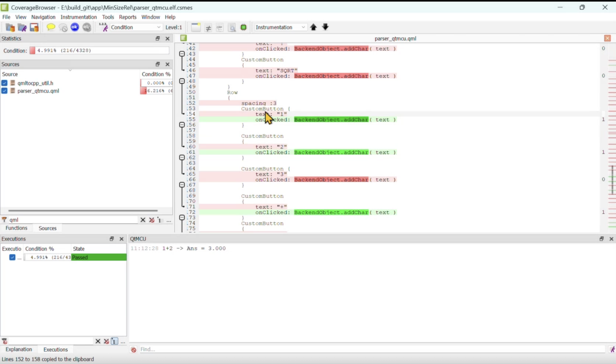Click the not-equal comparison icon

208,27
